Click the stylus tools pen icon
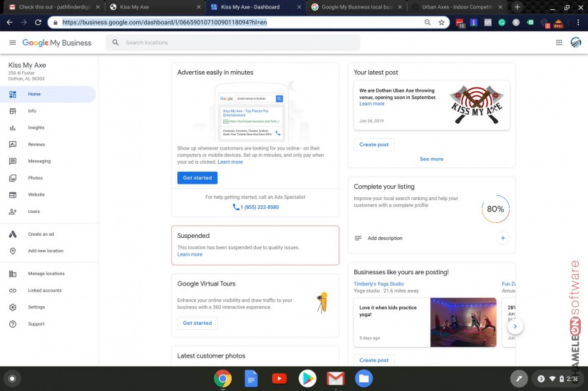The image size is (588, 391). pyautogui.click(x=519, y=379)
